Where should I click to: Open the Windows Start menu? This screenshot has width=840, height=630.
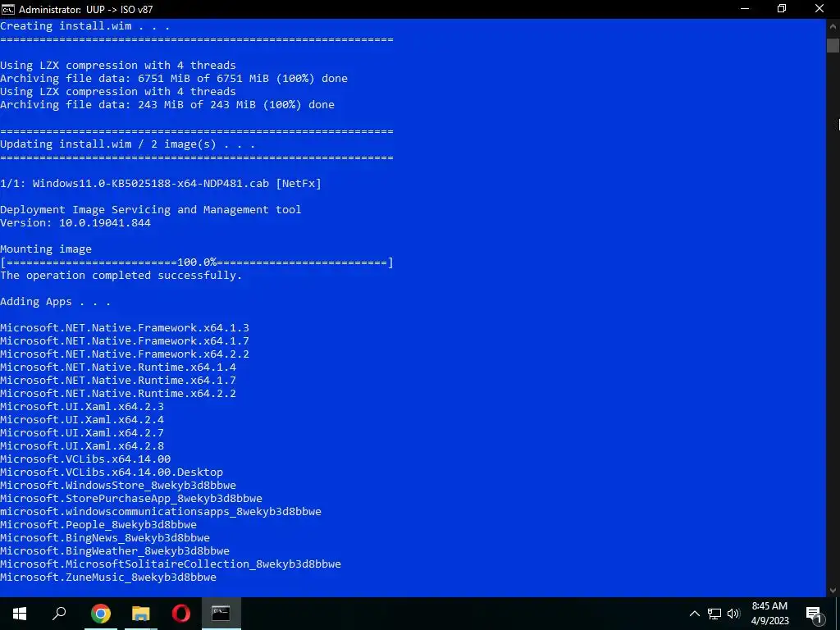pos(20,614)
